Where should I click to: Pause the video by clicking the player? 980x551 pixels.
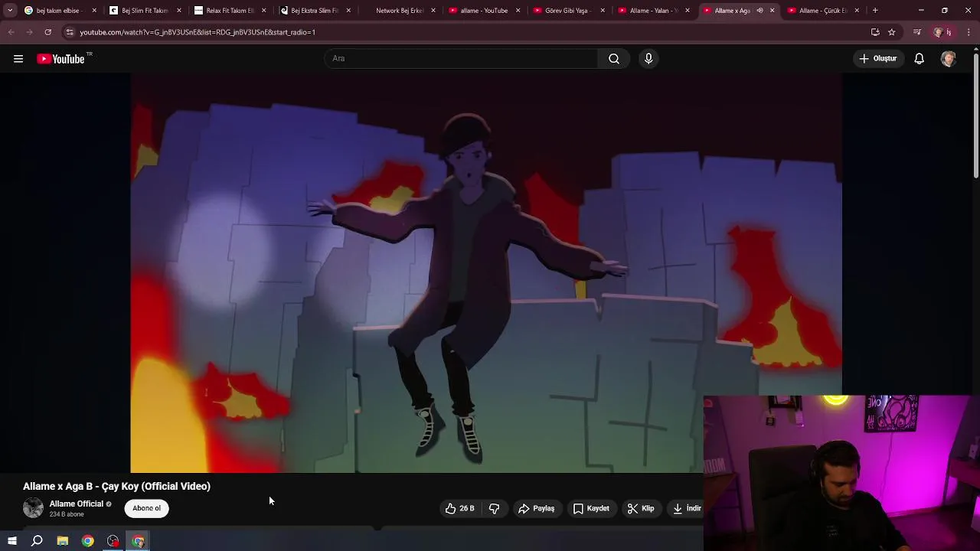click(x=486, y=273)
